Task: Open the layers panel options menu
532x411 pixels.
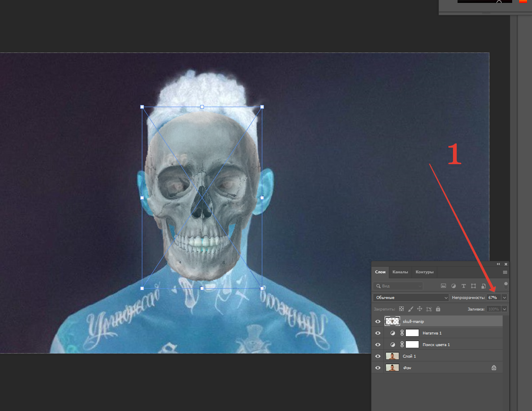Action: coord(505,272)
